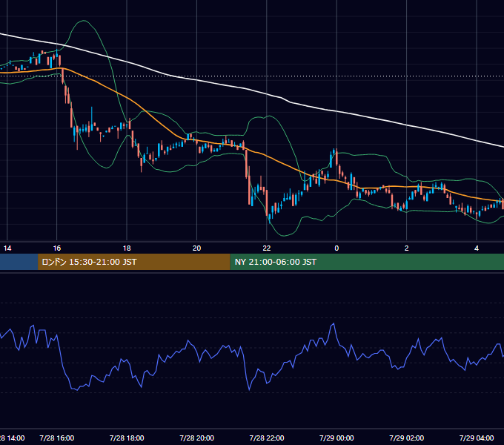Click the 16 hour label on price chart axis
The image size is (504, 445).
tap(57, 248)
